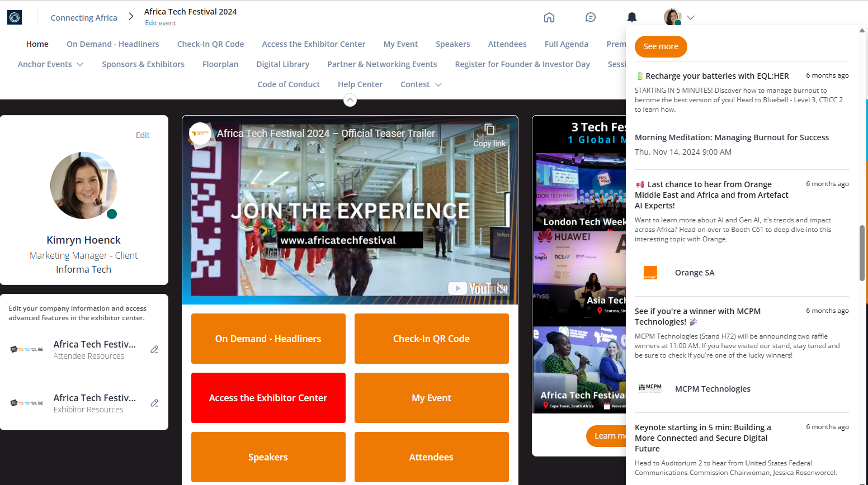Collapse the navigation menu with the up chevron
868x485 pixels.
click(x=350, y=100)
